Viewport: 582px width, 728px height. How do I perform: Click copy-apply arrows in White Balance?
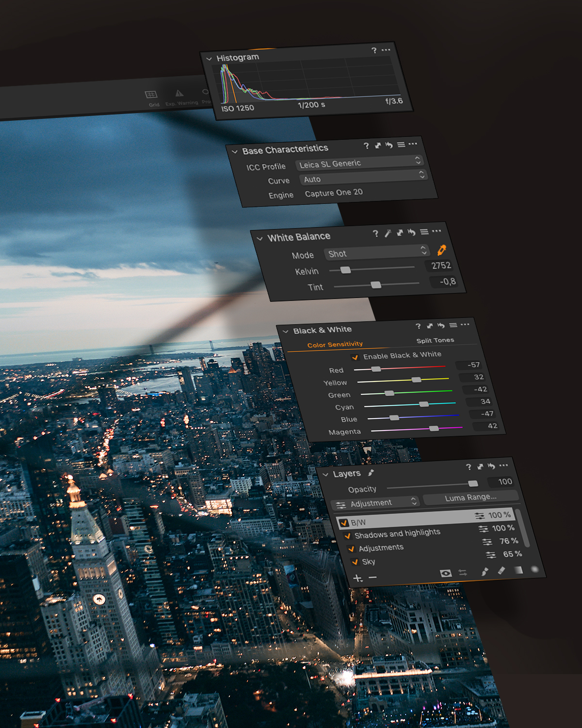tap(400, 232)
